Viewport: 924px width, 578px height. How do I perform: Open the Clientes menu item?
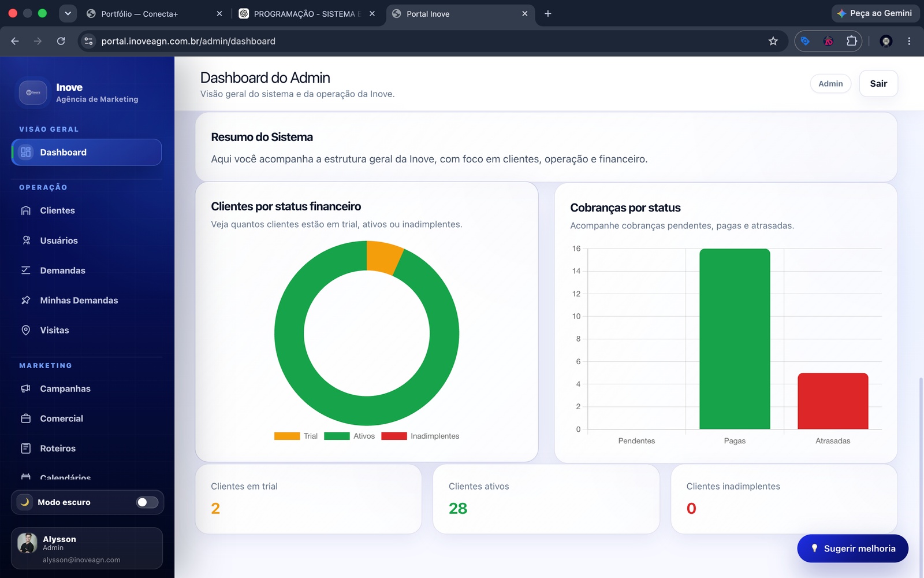click(87, 210)
